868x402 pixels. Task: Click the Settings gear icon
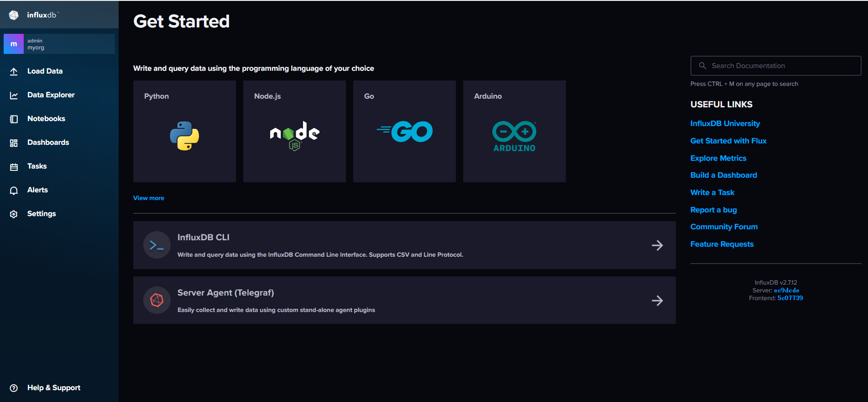(14, 214)
